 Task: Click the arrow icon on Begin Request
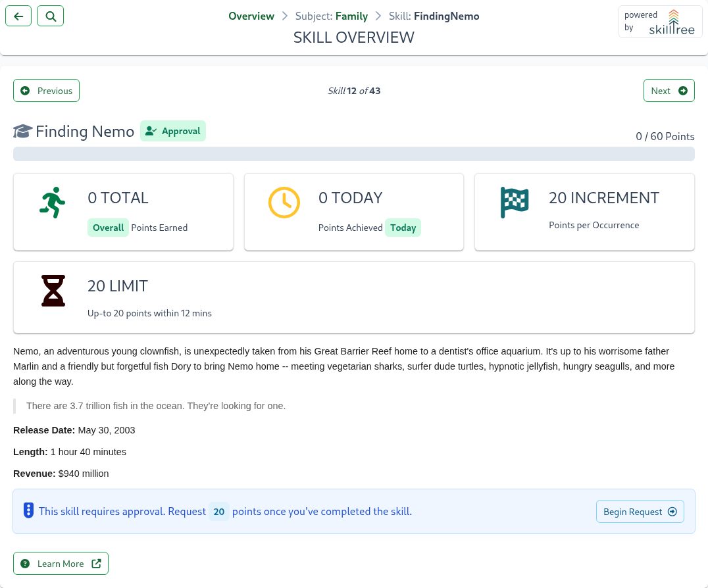(672, 512)
